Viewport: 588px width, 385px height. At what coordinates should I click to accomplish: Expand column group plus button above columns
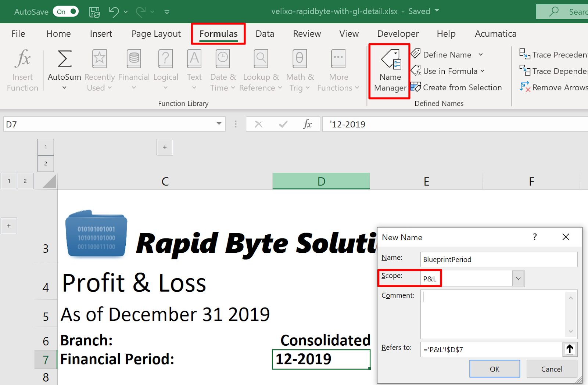pos(165,147)
